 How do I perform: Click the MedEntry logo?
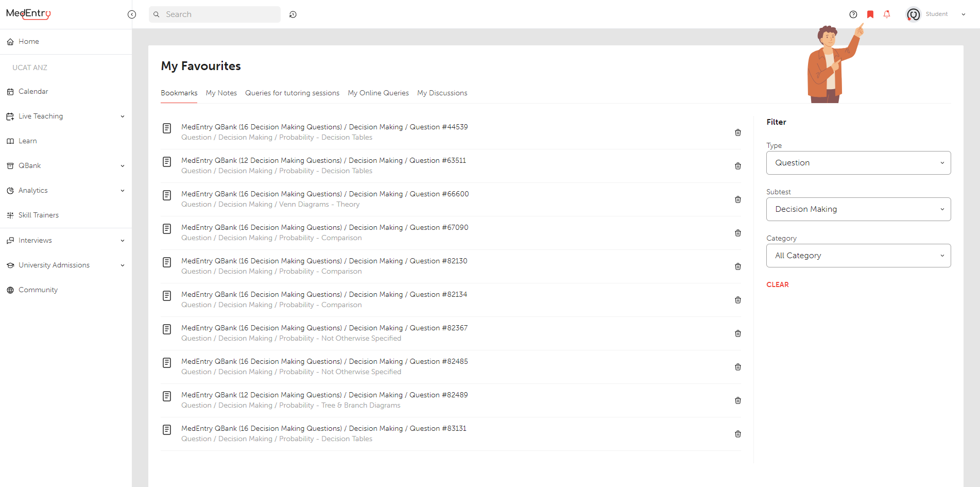(28, 14)
